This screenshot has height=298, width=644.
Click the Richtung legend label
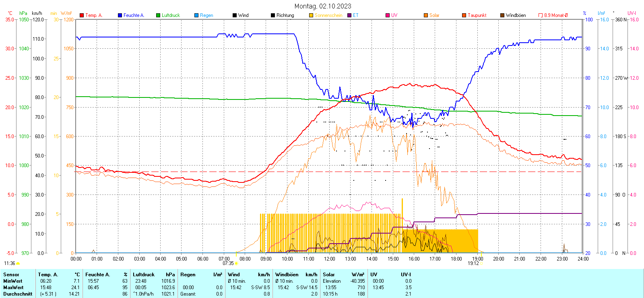285,15
